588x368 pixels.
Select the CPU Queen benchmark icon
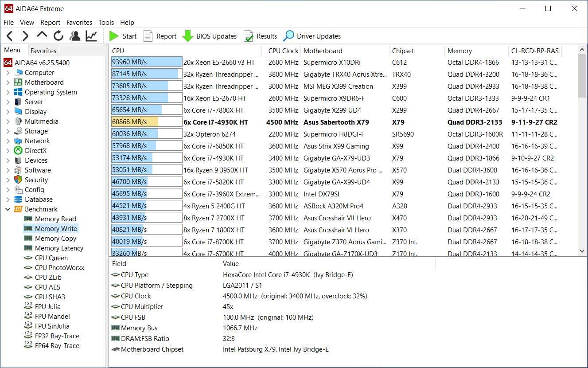click(x=28, y=258)
